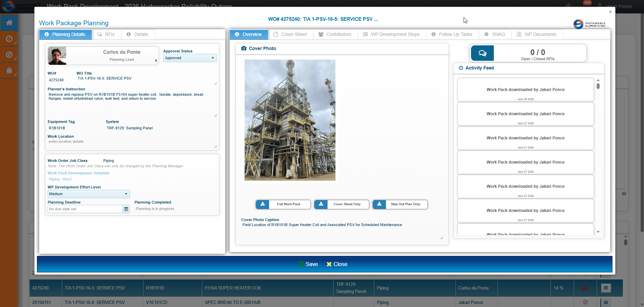Click red warning triangle in row 4275240
Image resolution: width=644 pixels, height=307 pixels.
tap(585, 288)
